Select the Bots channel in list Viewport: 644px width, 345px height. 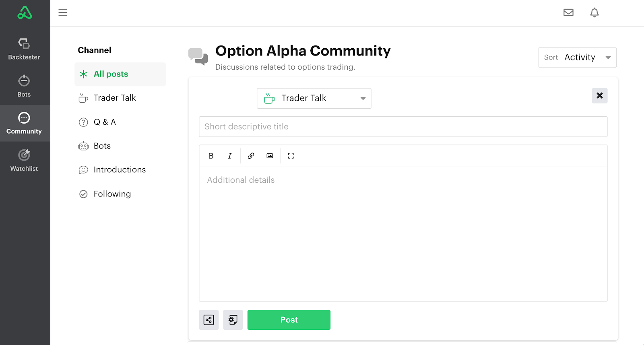pos(120,146)
